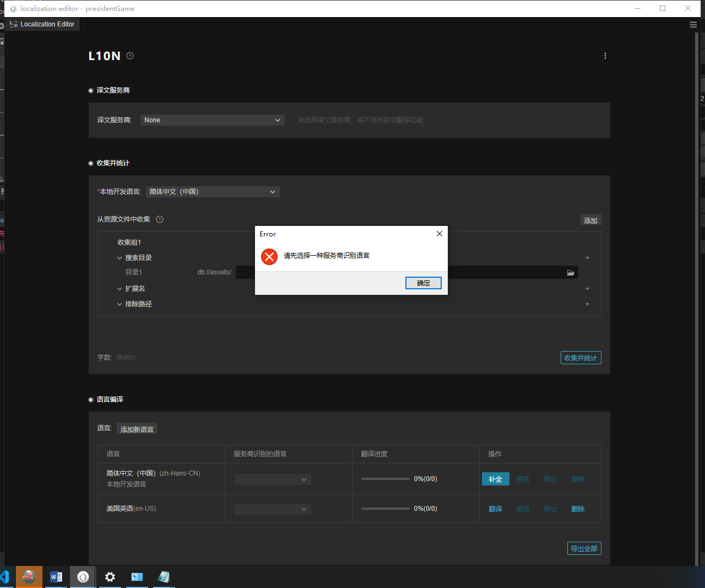This screenshot has width=705, height=588.
Task: Click the 0%(0/0) value in 美国英语 row
Action: click(426, 509)
